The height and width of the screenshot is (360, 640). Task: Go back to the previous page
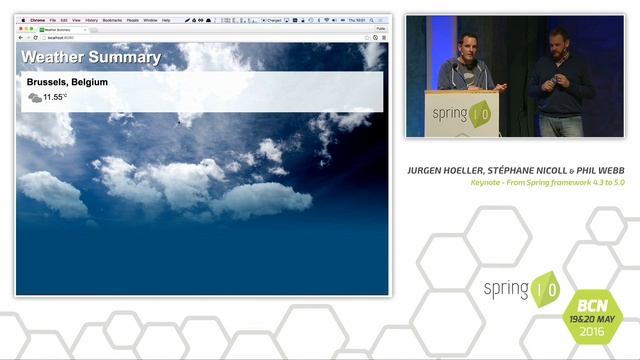click(20, 38)
